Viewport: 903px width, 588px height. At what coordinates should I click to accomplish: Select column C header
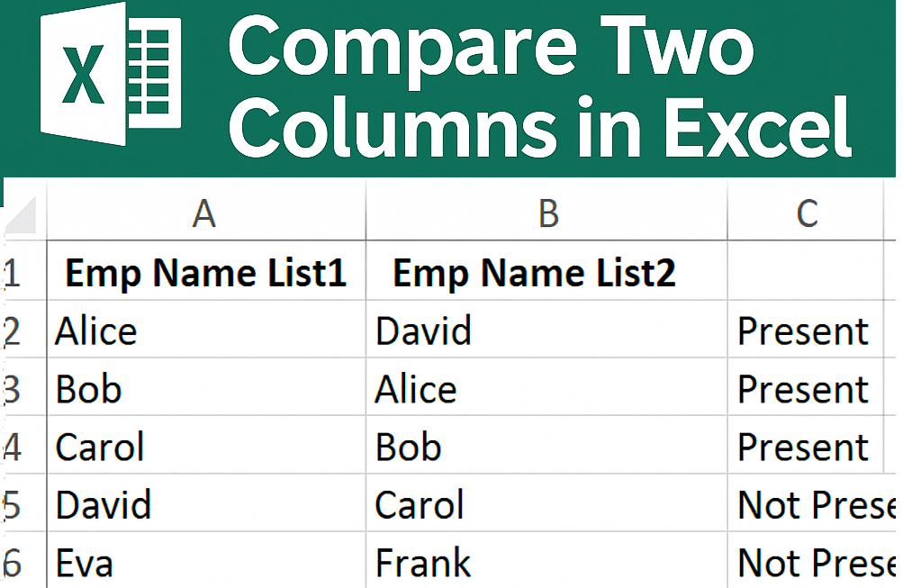point(807,214)
